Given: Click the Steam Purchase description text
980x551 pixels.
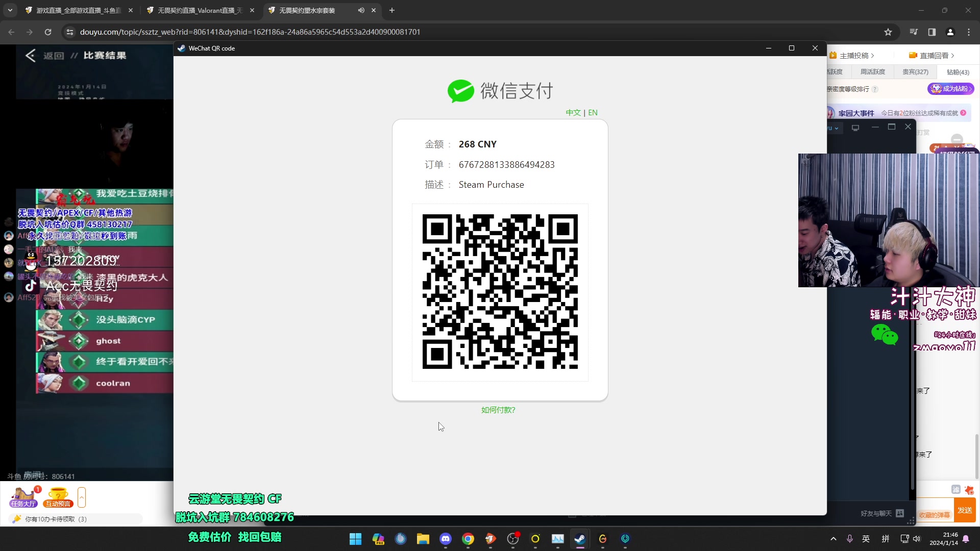Looking at the screenshot, I should (491, 185).
